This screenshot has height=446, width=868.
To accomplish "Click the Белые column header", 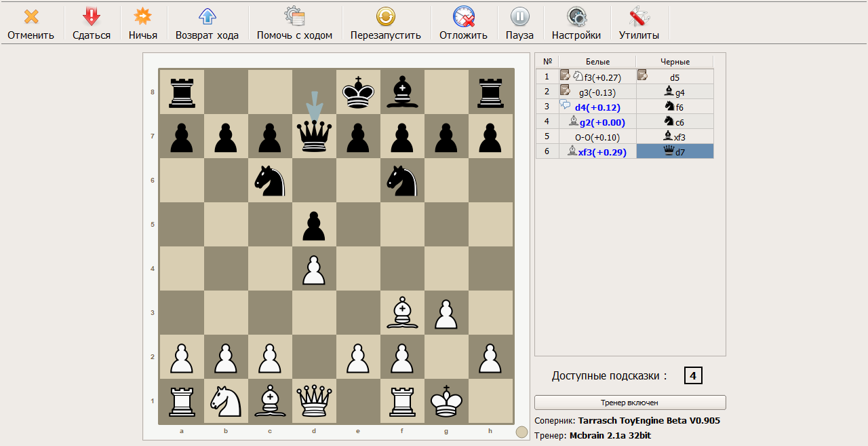I will tap(597, 62).
